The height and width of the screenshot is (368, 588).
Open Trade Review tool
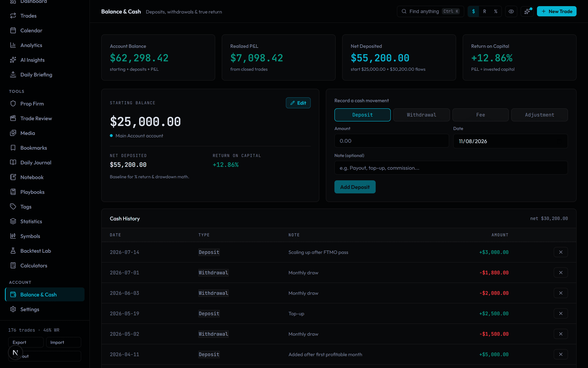pos(45,118)
